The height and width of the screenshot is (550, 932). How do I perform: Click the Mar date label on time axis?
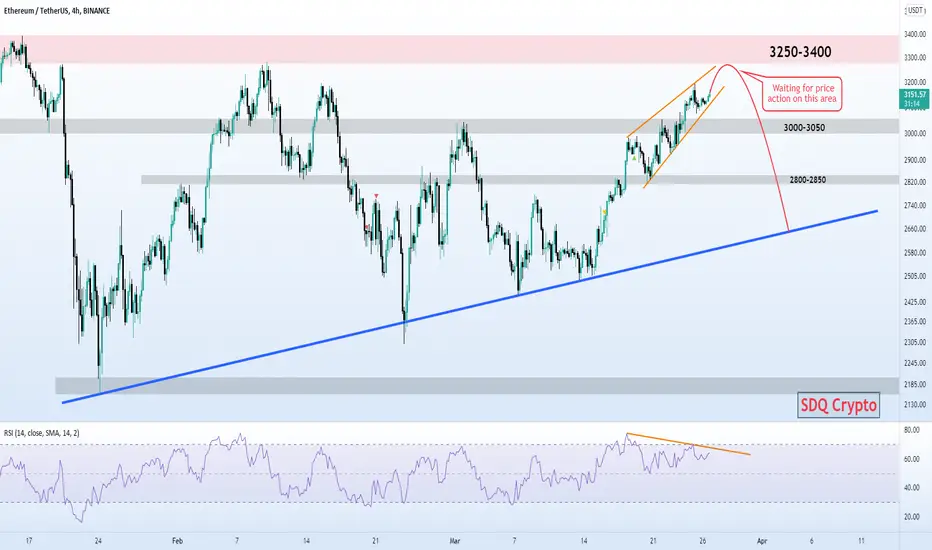point(455,541)
